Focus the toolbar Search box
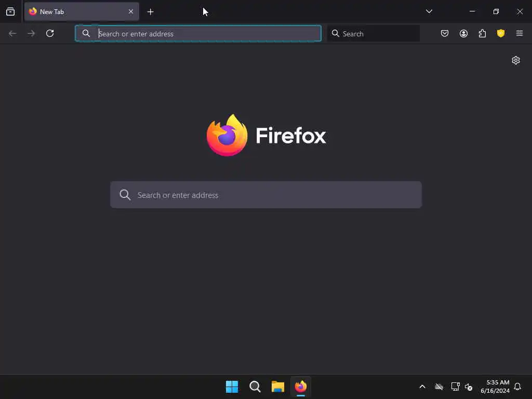Screen dimensions: 532x399 [373, 33]
